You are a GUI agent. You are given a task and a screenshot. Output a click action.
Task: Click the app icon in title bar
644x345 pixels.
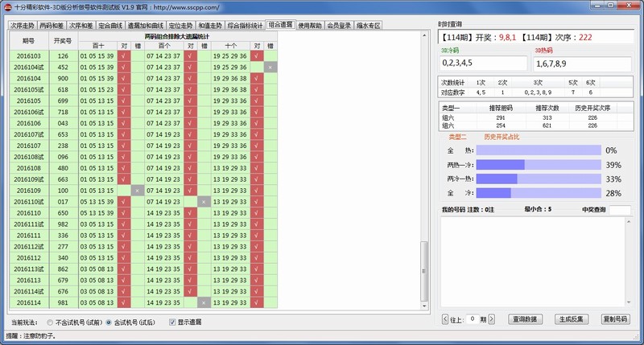click(x=6, y=6)
